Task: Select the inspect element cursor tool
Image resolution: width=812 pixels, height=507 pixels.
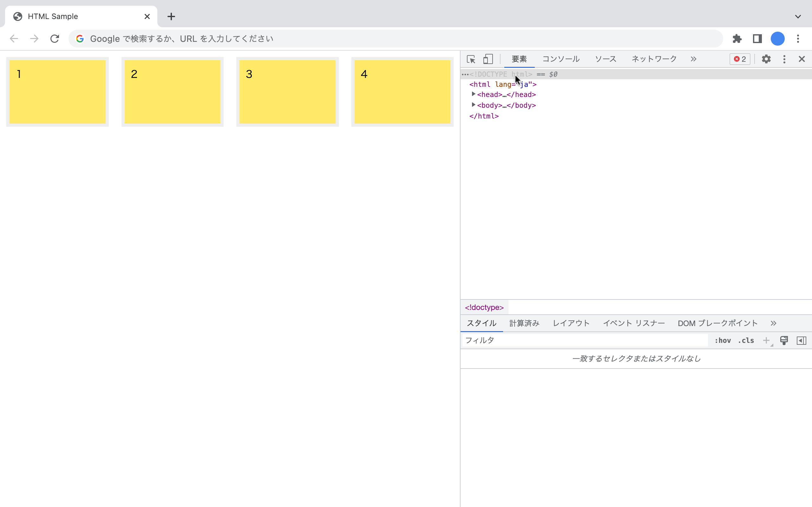Action: [471, 59]
